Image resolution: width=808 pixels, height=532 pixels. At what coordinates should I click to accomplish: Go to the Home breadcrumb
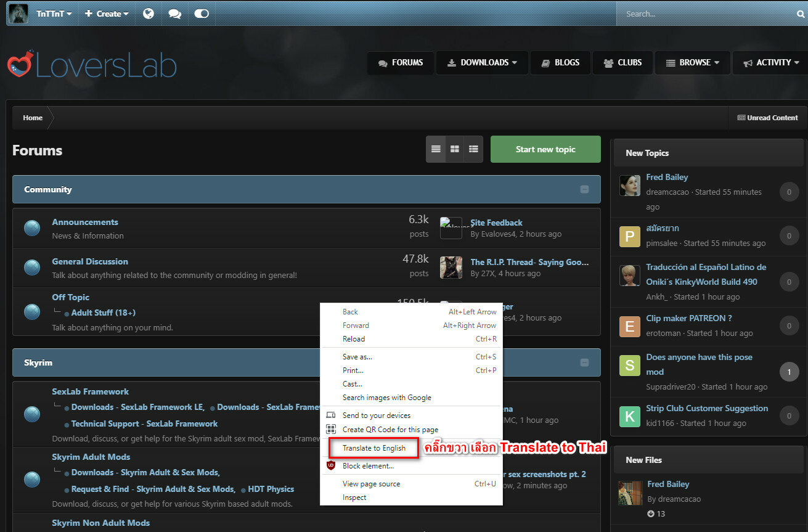click(x=33, y=118)
